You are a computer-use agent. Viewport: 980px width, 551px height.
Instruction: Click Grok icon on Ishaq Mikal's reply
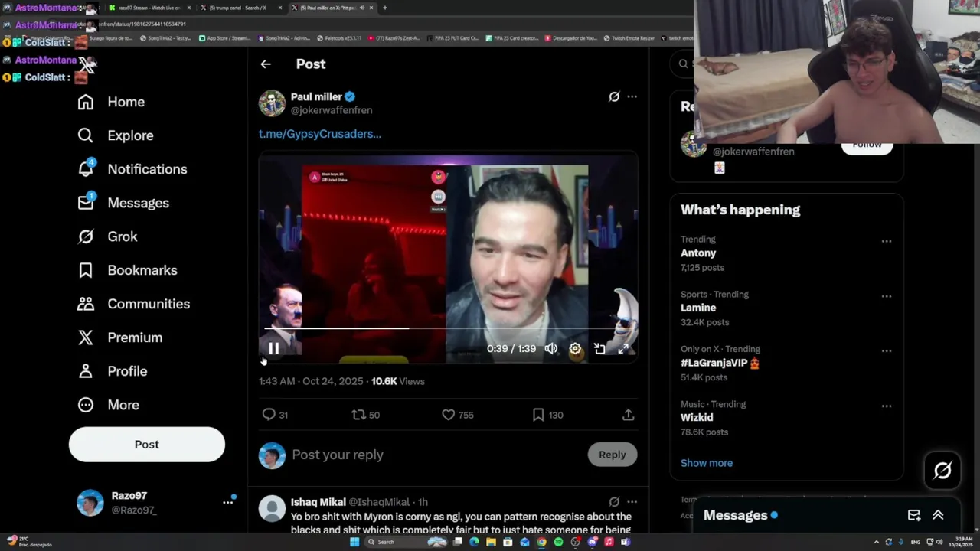[614, 502]
